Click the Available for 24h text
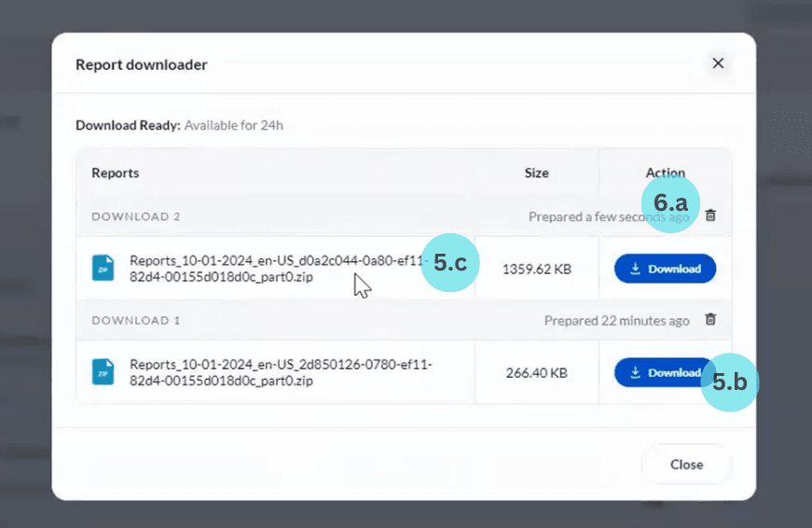Image resolution: width=812 pixels, height=528 pixels. point(234,125)
